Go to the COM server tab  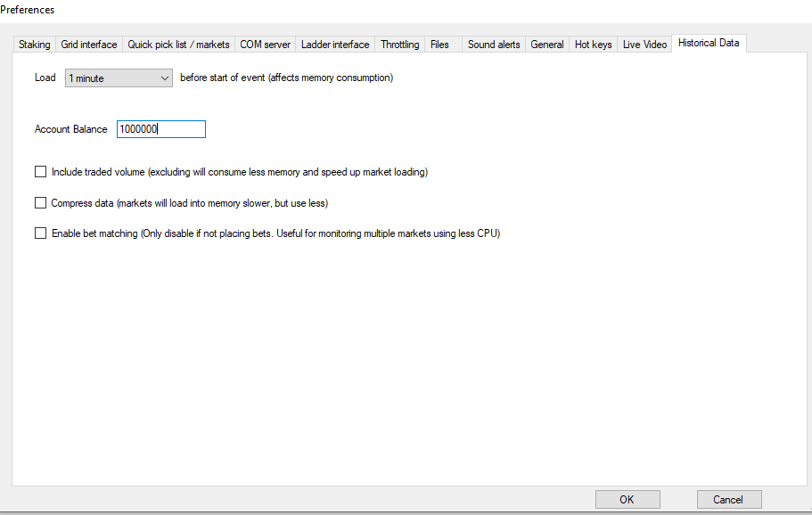click(x=265, y=45)
